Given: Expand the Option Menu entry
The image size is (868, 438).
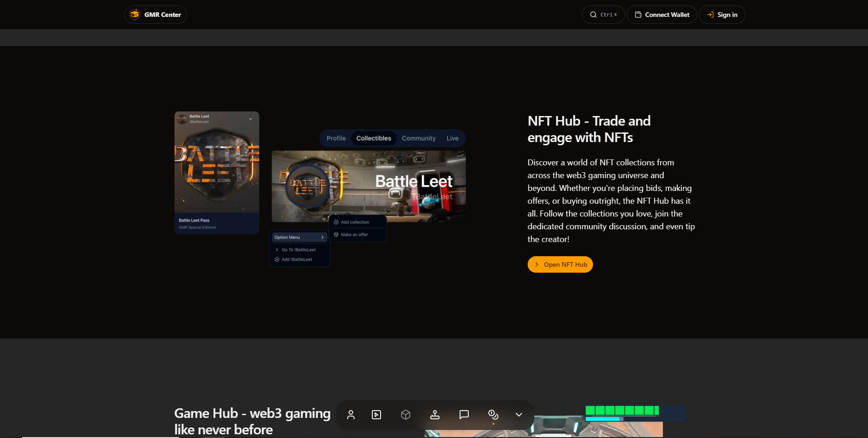Looking at the screenshot, I should (x=300, y=237).
